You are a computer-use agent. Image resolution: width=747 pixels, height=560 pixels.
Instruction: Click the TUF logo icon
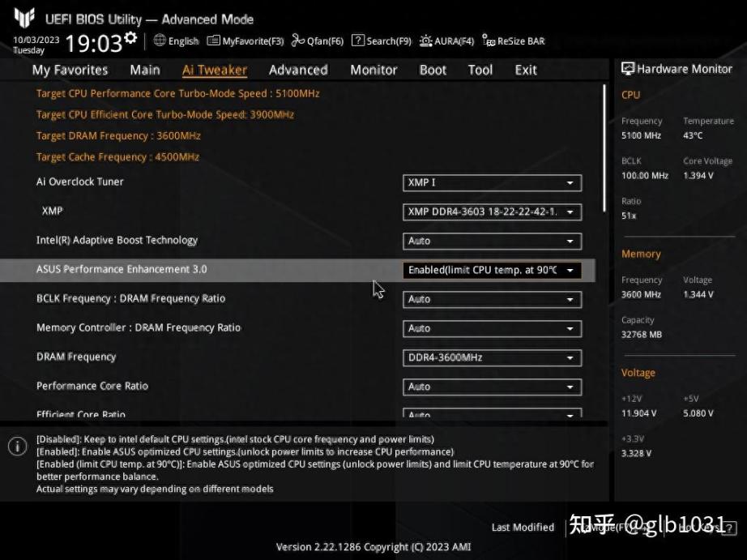pyautogui.click(x=24, y=18)
